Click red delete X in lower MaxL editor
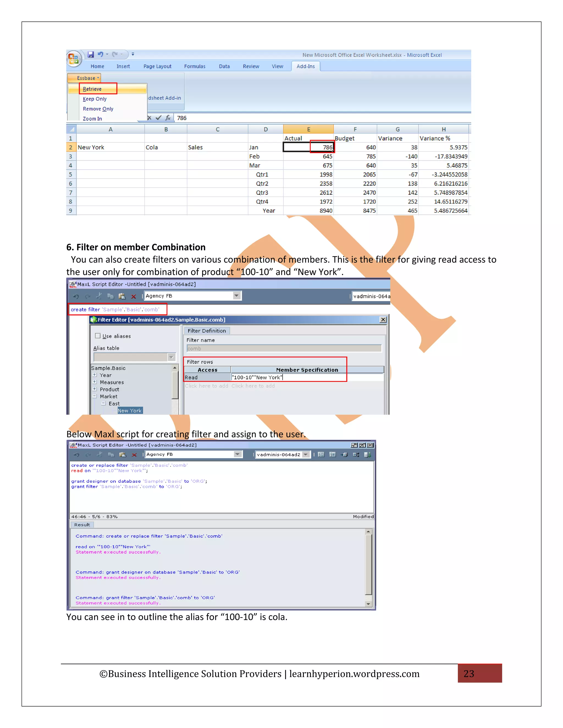This screenshot has height=728, width=563. tap(134, 455)
